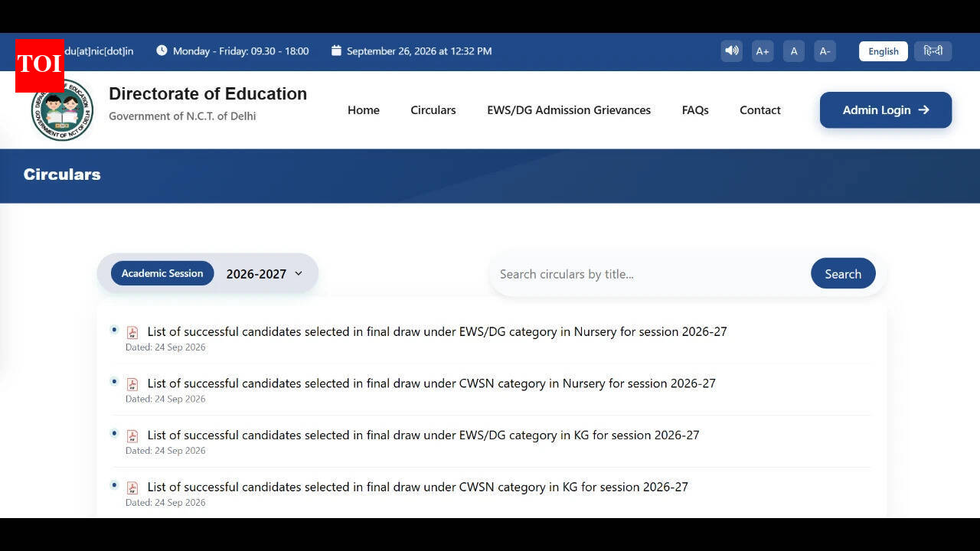Click the Admin Login button

pos(886,110)
